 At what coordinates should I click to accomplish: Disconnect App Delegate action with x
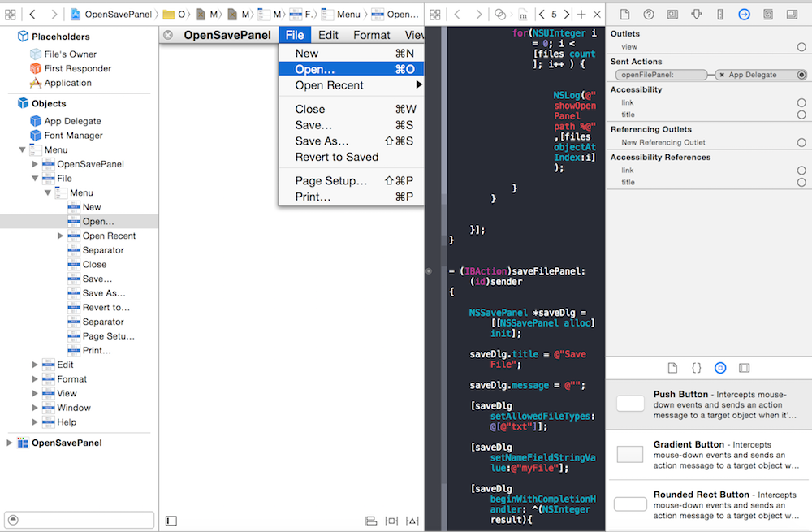[722, 75]
